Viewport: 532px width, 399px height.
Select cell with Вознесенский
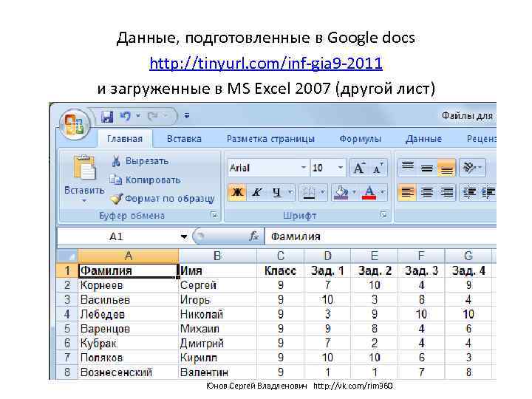coord(129,372)
